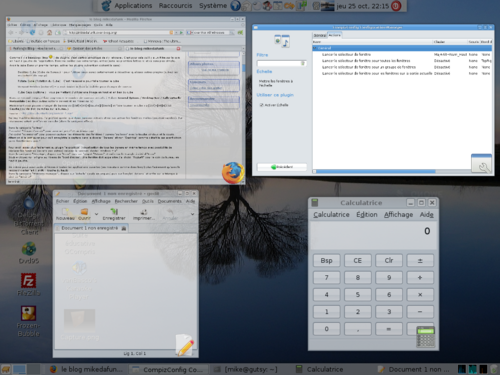Click the show desktop icon in bottom panel
This screenshot has height=375, width=500.
6,369
